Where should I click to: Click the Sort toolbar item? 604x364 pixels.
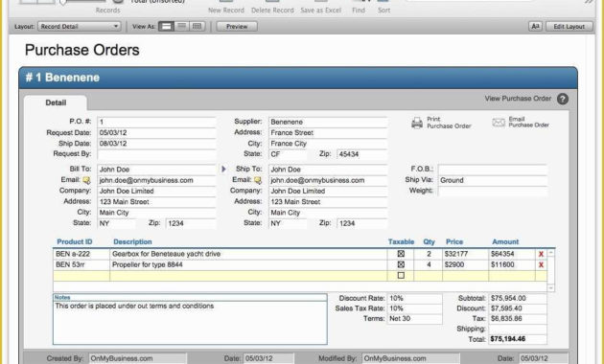click(x=383, y=7)
